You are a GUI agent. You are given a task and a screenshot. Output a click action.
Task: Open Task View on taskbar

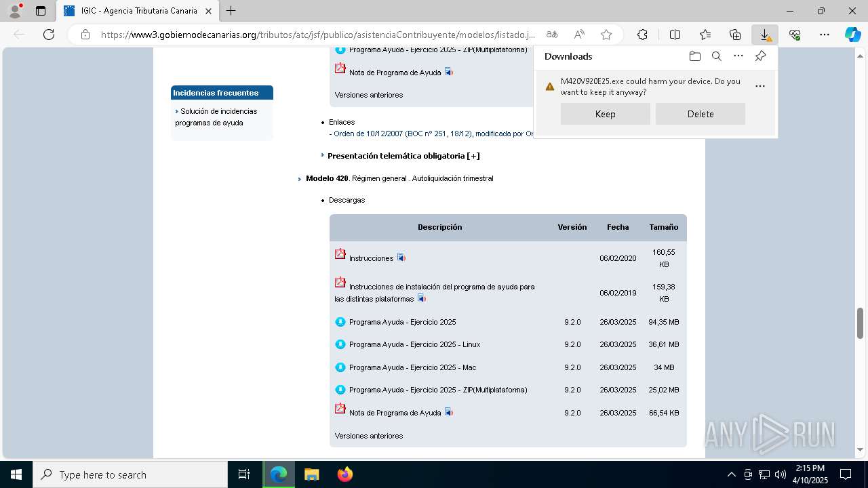click(244, 474)
